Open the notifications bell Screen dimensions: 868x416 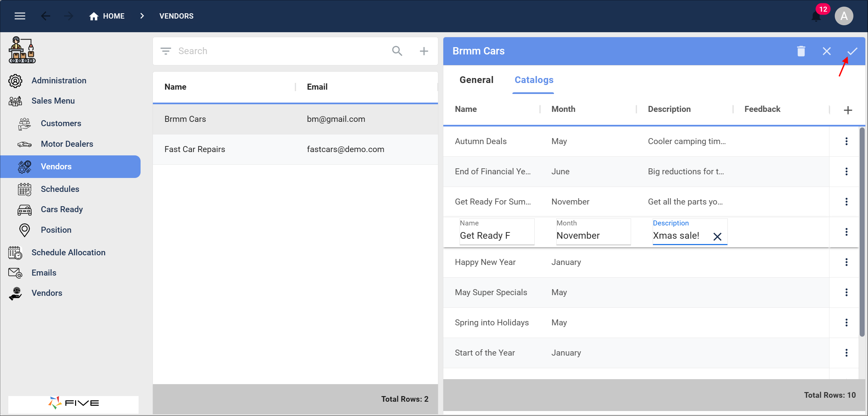816,16
